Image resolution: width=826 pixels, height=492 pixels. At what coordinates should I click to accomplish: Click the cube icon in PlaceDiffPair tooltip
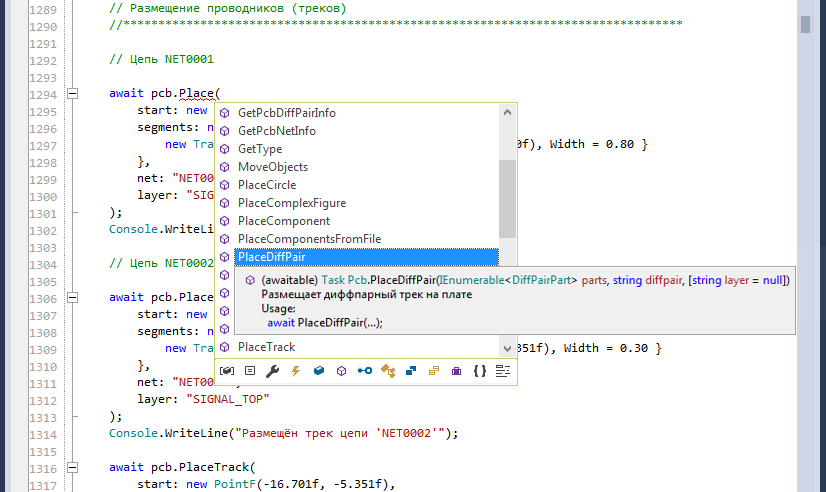pyautogui.click(x=250, y=280)
